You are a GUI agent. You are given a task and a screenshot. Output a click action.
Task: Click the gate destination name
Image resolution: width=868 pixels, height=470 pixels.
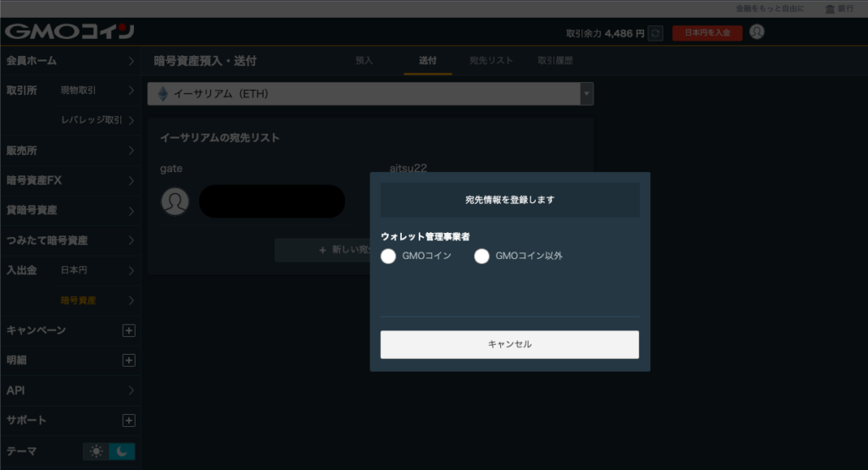(171, 169)
